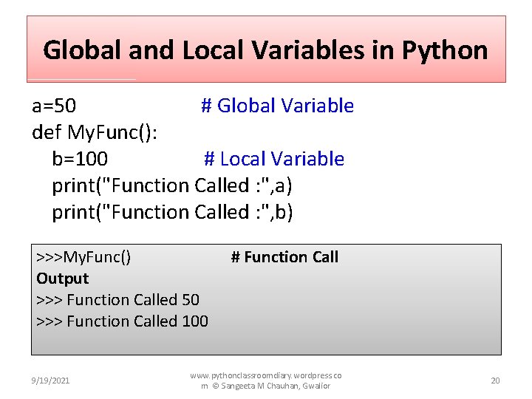Click the bold 'Output' label
This screenshot has height=399, width=532.
(x=62, y=279)
